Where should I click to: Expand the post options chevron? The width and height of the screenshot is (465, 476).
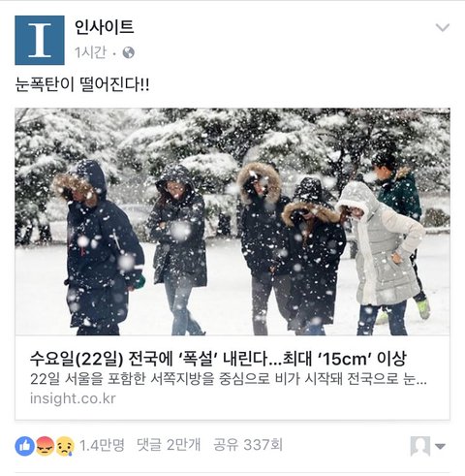point(443,27)
